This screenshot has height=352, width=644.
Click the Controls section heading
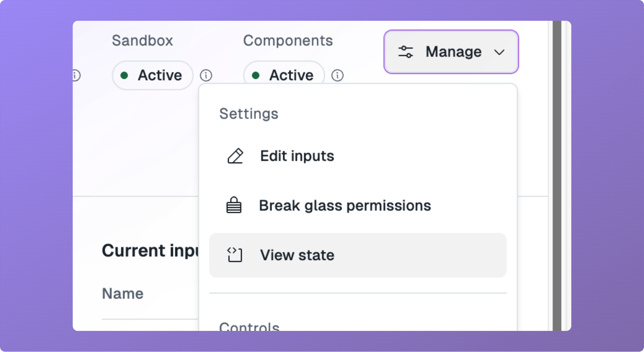pos(249,326)
